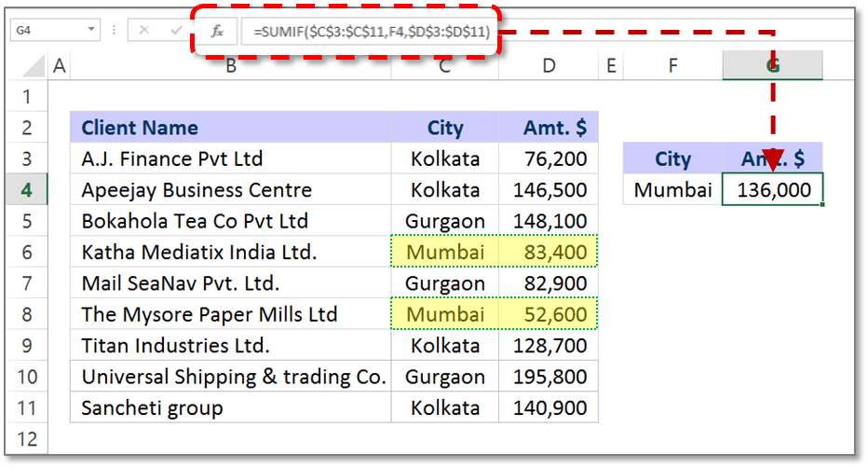Image resolution: width=868 pixels, height=468 pixels.
Task: Click the Kolkata cell in row 3
Action: [x=444, y=159]
